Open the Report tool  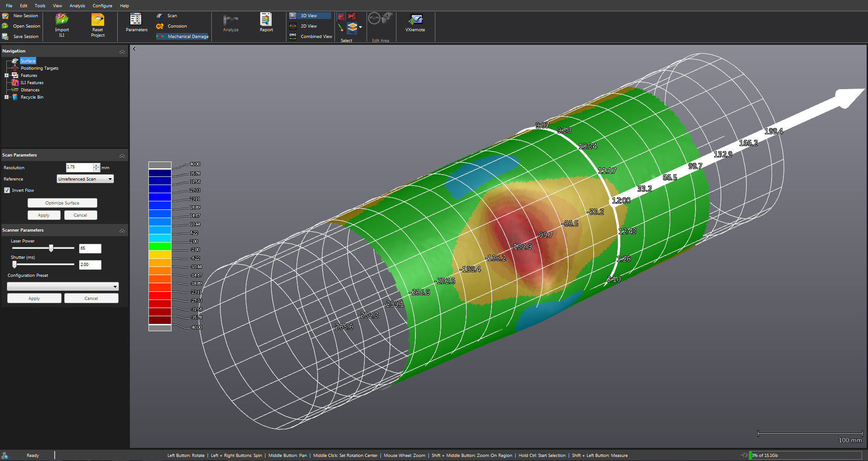tap(266, 19)
